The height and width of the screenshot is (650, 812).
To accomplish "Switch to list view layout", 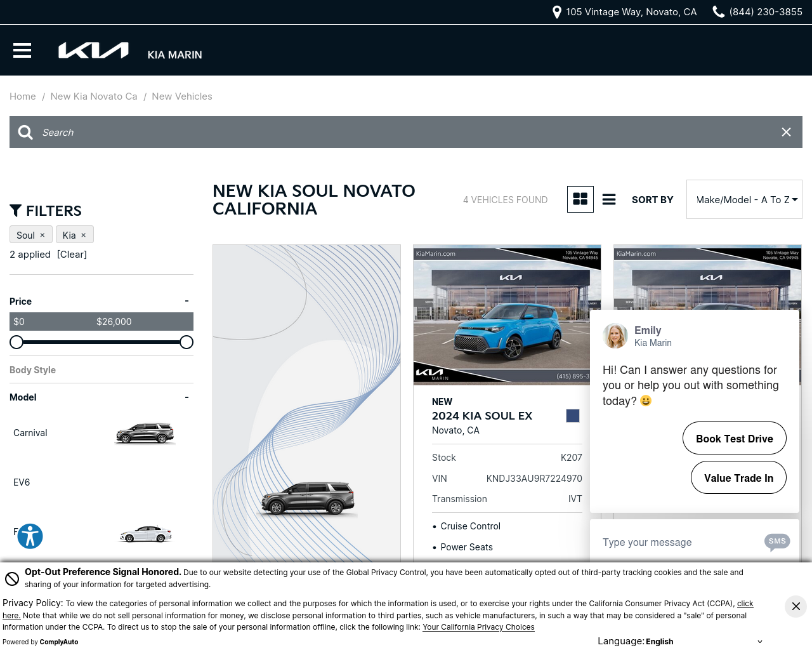I will 609,199.
